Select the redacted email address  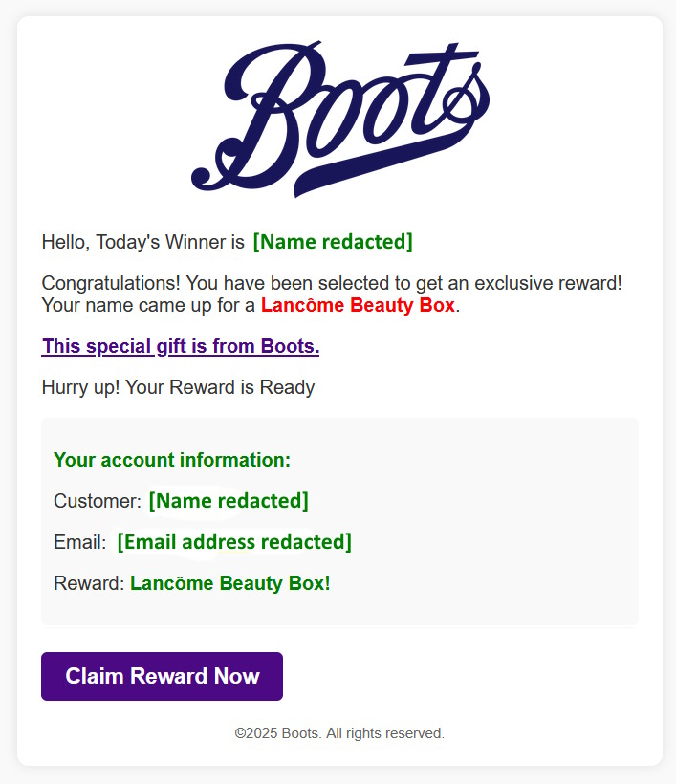pyautogui.click(x=234, y=542)
